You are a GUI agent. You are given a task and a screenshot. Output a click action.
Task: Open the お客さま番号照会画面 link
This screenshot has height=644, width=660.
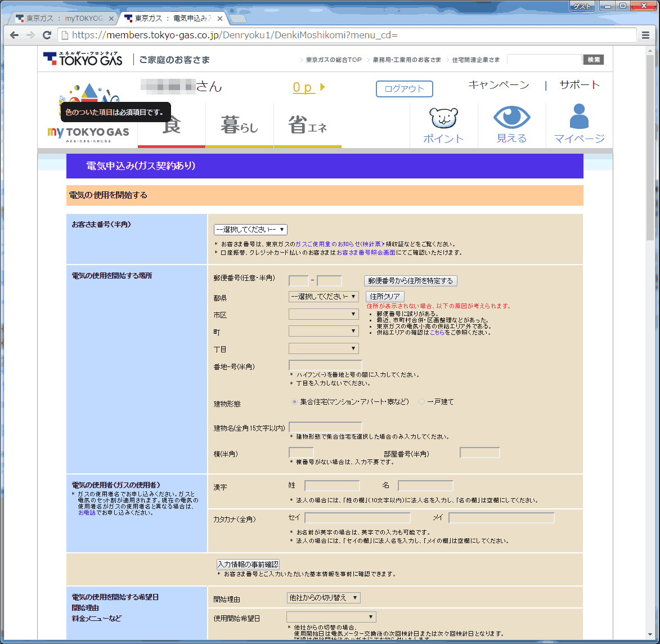[x=366, y=253]
